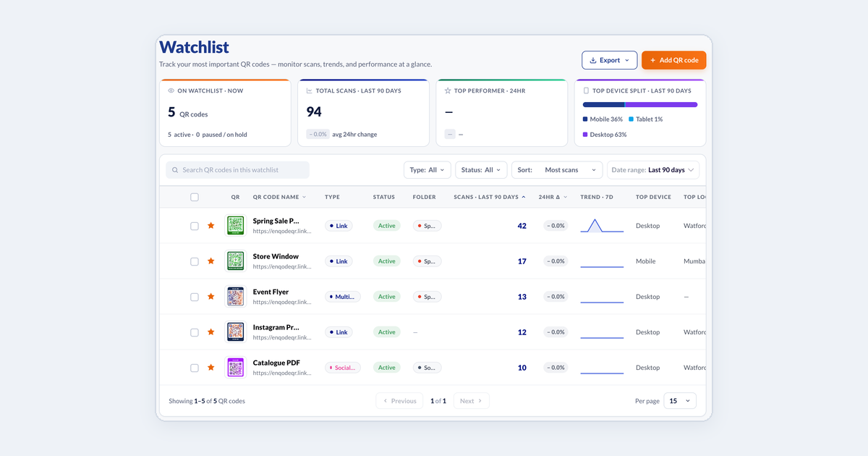Viewport: 868px width, 456px height.
Task: Click the magnifier icon in search box
Action: coord(175,170)
